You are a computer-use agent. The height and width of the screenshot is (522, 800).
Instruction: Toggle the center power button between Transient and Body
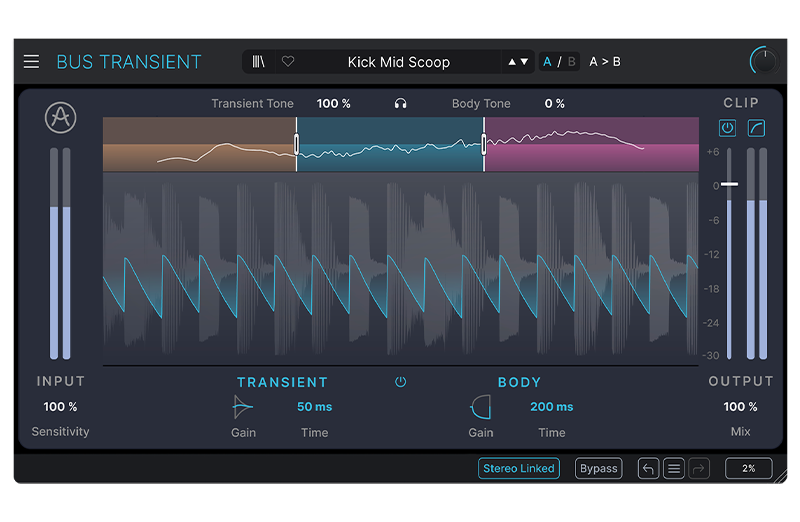point(401,382)
